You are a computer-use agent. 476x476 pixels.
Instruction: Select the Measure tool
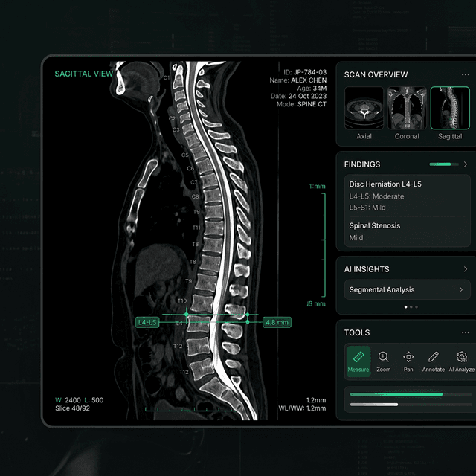[358, 361]
